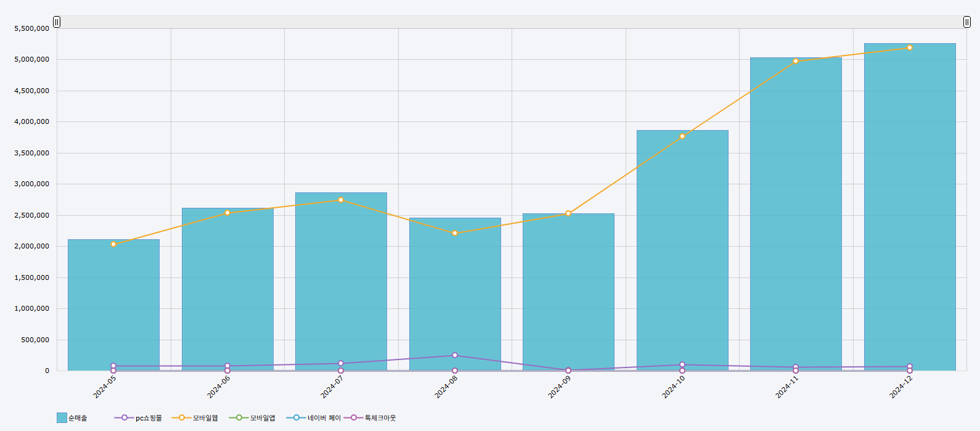Toggle the 모바일앱 legend entry

(239, 418)
